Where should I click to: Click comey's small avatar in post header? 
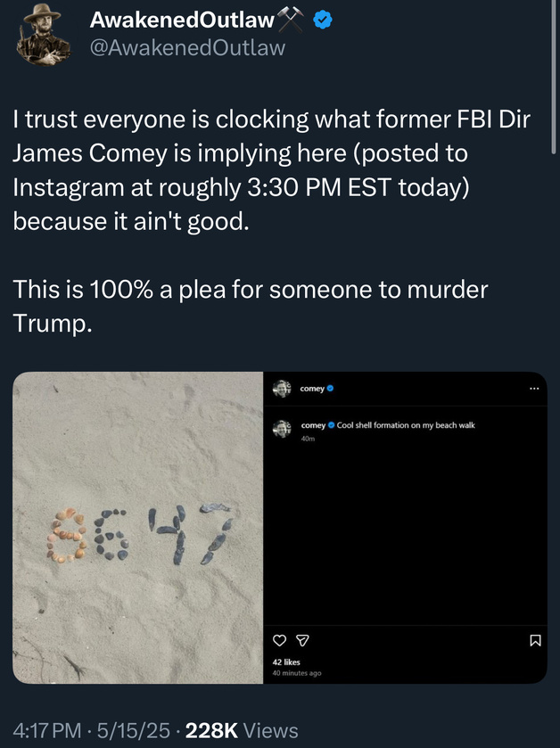point(282,389)
